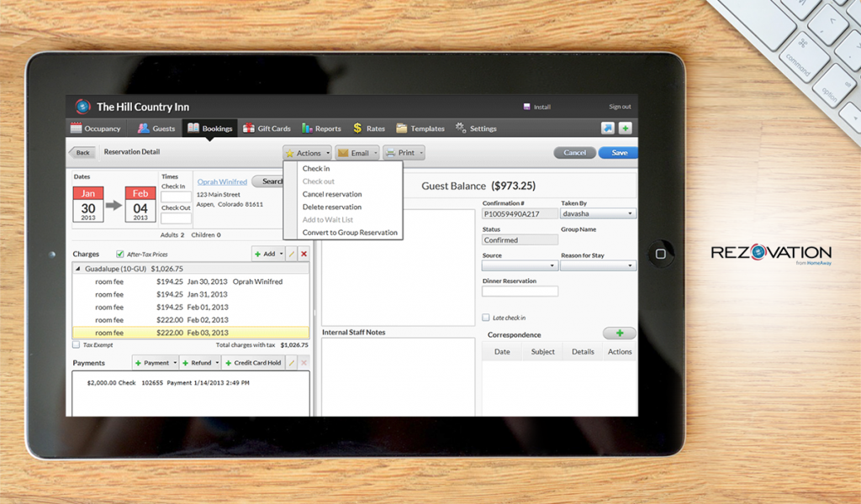Viewport: 861px width, 504px height.
Task: Toggle the After-Tax Prices checkbox
Action: tap(119, 254)
